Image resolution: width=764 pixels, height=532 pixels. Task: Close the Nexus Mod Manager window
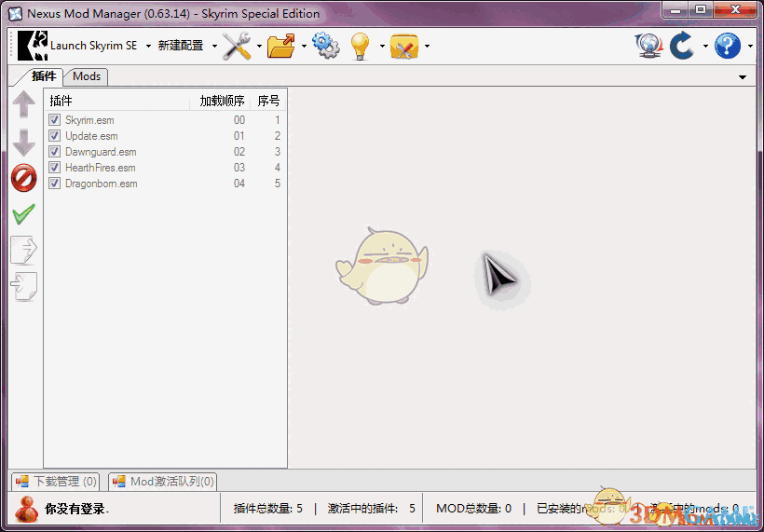tap(736, 10)
